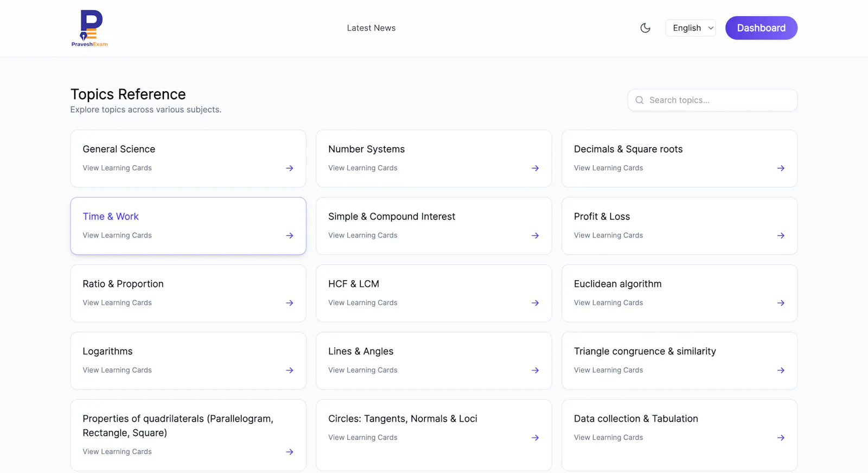The height and width of the screenshot is (473, 868).
Task: Open the Lines & Angles title
Action: 361,351
